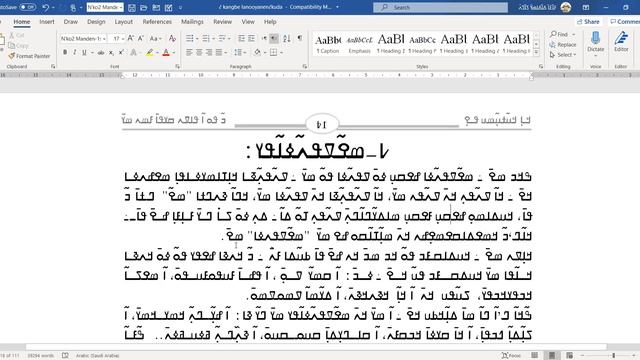Click the Share button
This screenshot has height=360, width=640.
tap(588, 22)
